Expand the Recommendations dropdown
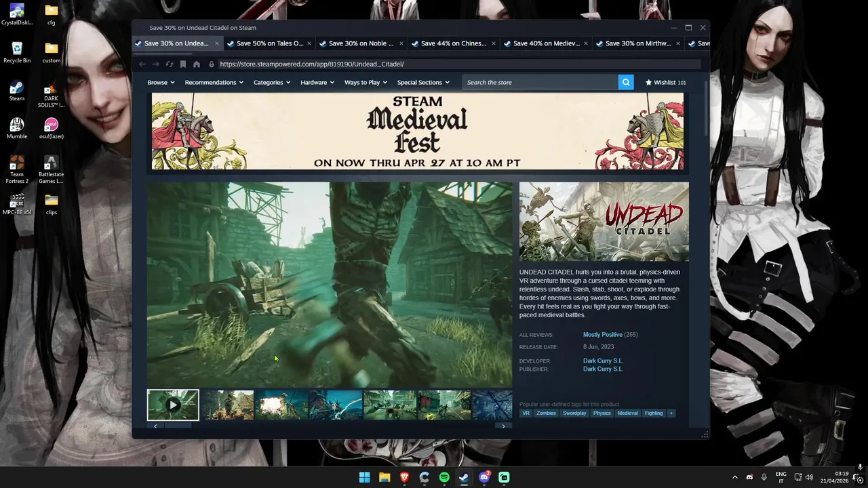The image size is (868, 488). tap(214, 82)
